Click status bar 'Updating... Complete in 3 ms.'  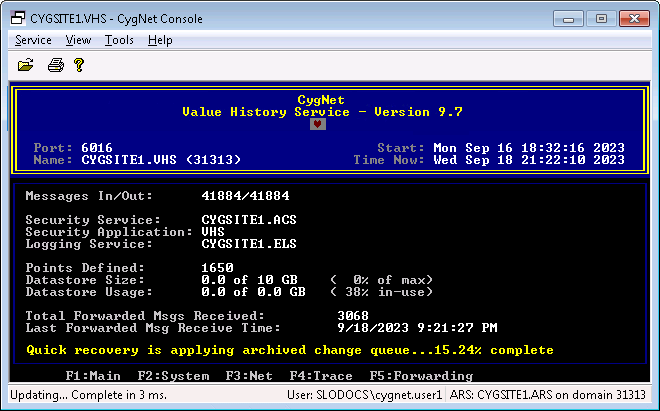[88, 395]
